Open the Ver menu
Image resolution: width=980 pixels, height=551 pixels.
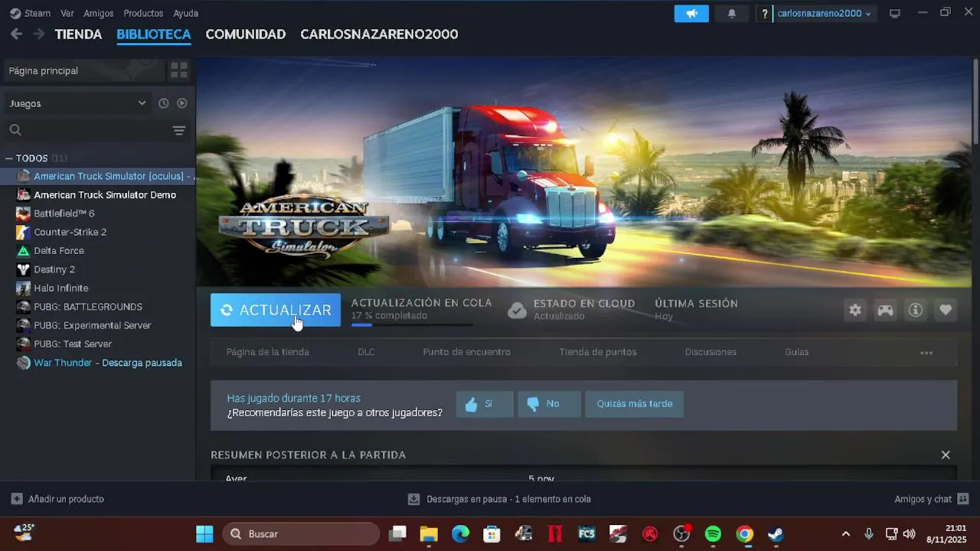pos(67,13)
